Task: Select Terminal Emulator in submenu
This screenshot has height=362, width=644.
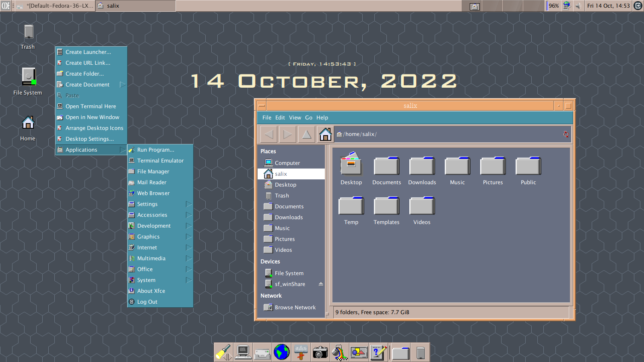Action: tap(160, 160)
